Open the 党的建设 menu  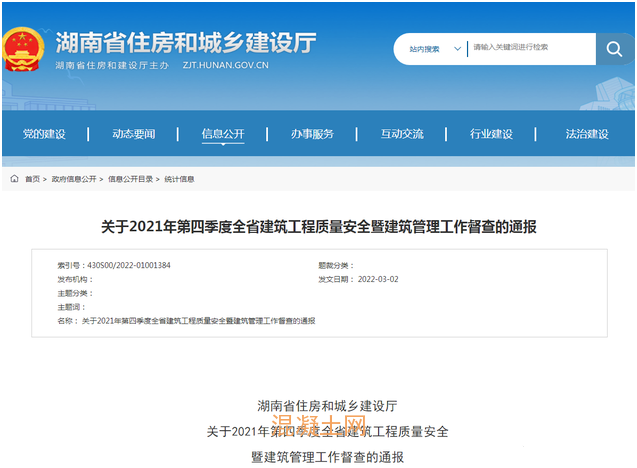[44, 134]
